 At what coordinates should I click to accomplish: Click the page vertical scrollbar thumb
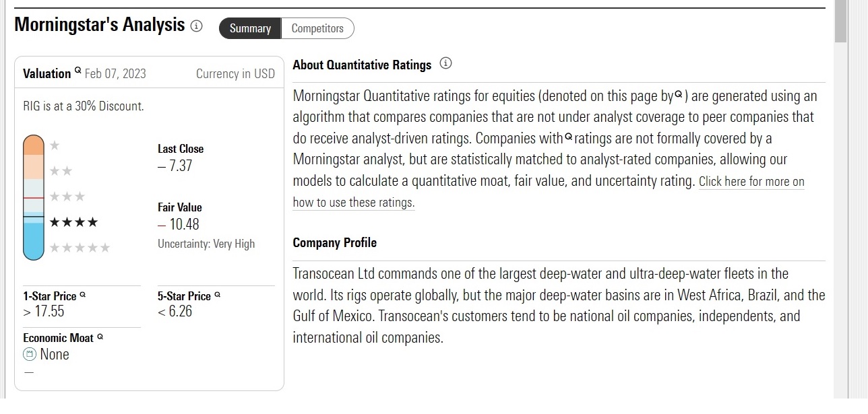(840, 22)
